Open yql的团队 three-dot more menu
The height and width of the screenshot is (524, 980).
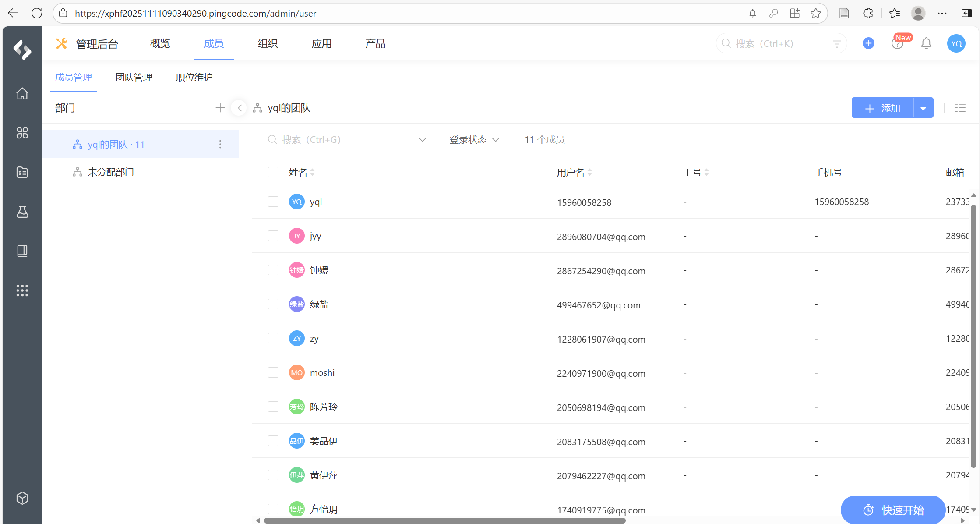click(220, 144)
